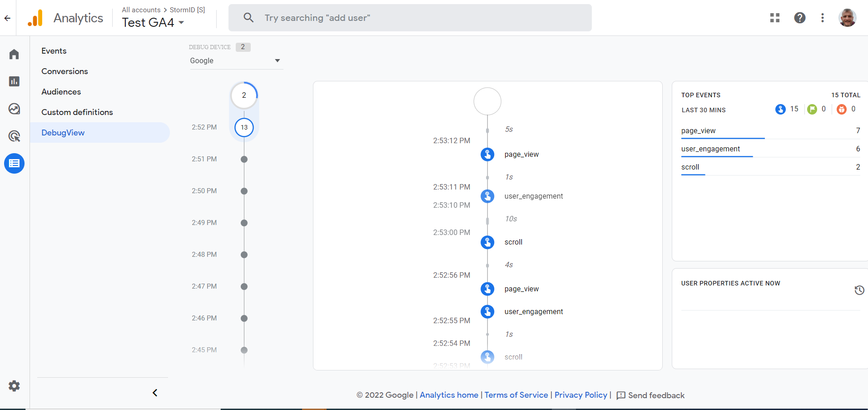Open the Terms of Service link

click(516, 395)
